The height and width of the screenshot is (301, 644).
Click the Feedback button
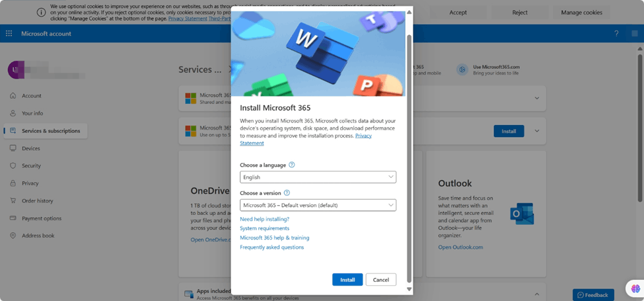tap(593, 295)
